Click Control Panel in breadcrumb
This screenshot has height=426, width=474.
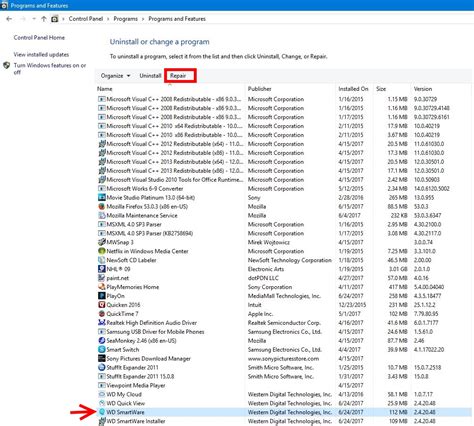86,19
